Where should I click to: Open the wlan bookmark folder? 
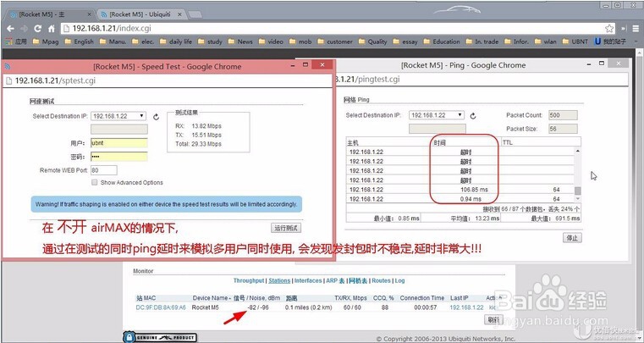546,41
